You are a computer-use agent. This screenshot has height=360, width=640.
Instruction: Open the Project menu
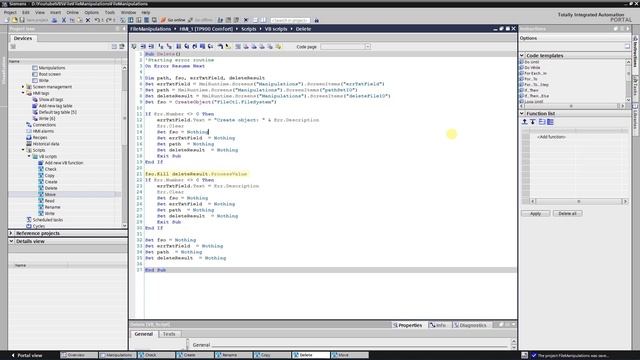click(10, 13)
